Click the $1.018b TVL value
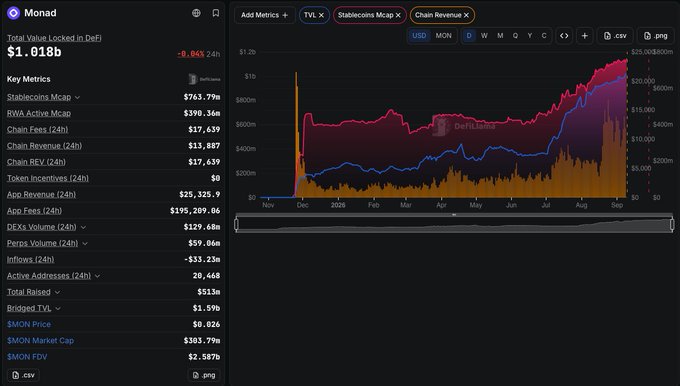This screenshot has width=680, height=386. [x=34, y=52]
